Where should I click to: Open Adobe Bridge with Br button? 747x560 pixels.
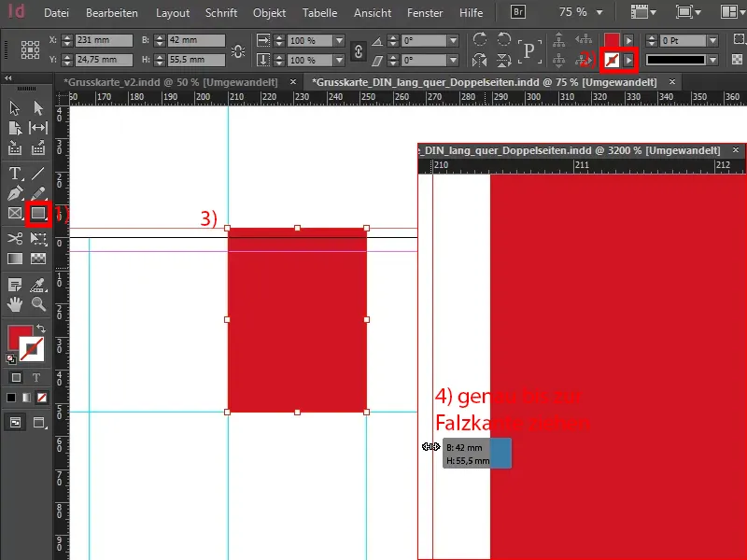pos(518,11)
